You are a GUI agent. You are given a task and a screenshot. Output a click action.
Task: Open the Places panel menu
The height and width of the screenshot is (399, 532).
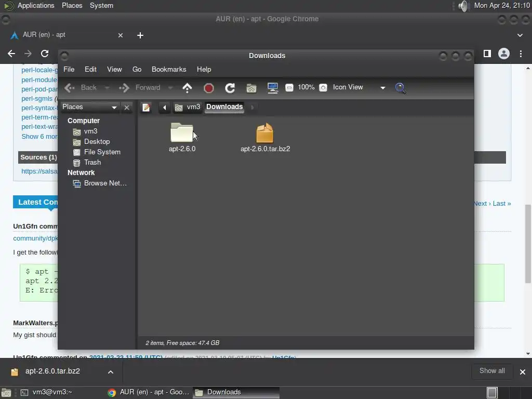pos(72,5)
